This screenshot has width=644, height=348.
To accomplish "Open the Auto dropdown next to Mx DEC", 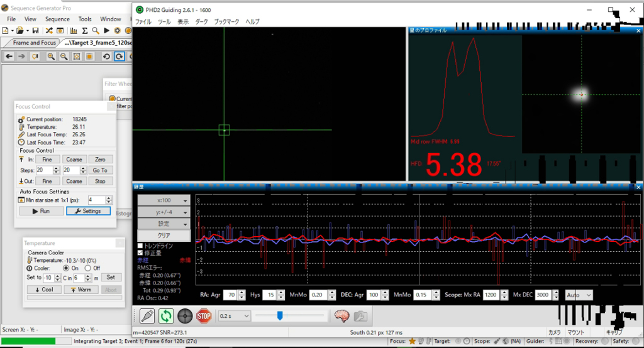I will 579,295.
